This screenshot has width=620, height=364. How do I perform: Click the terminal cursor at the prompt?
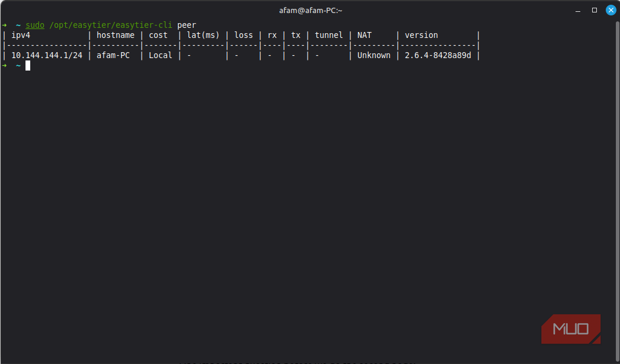click(28, 66)
